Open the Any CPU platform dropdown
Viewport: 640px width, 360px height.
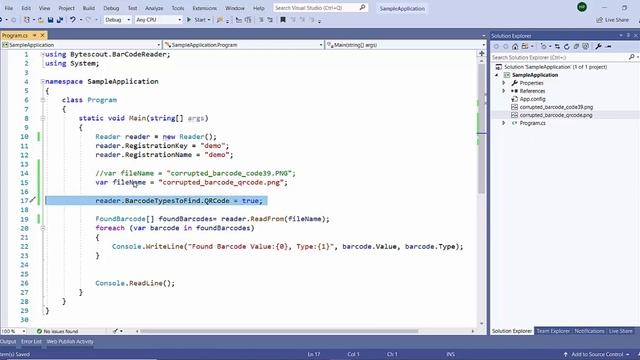point(158,20)
